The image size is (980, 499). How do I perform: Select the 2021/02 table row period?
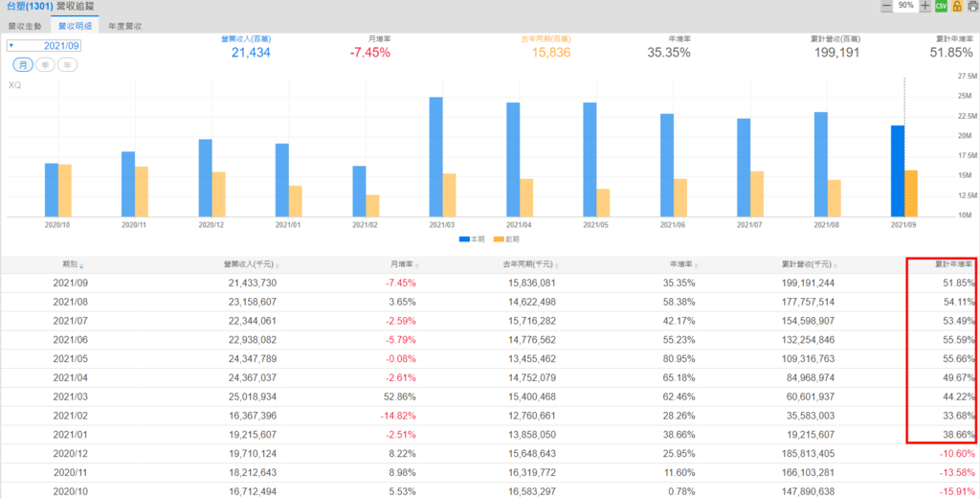[x=71, y=416]
